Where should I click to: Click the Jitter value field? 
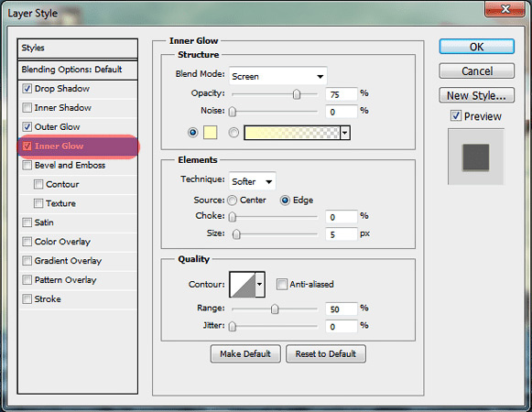pos(342,327)
